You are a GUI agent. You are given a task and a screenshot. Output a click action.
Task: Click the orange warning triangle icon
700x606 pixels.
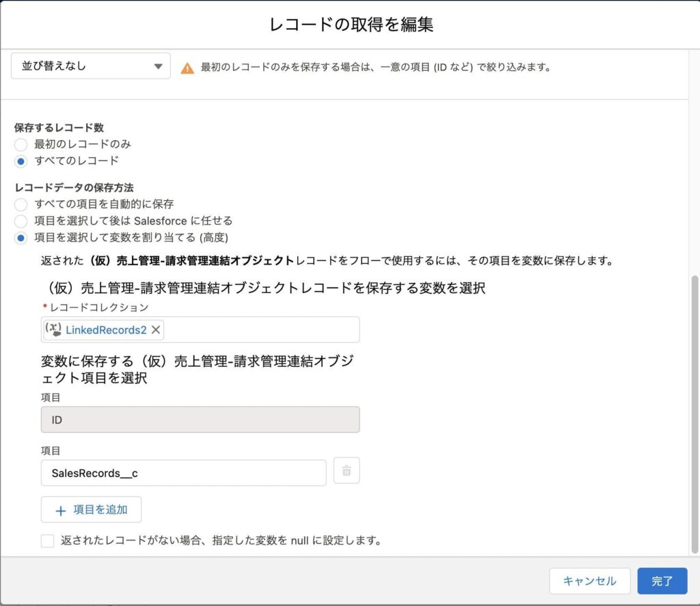(187, 68)
